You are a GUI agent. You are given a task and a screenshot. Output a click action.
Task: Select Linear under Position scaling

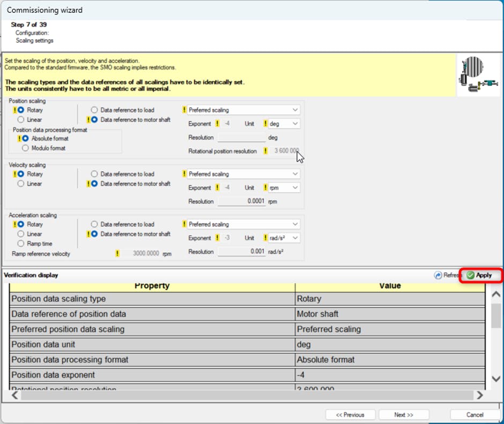click(21, 120)
